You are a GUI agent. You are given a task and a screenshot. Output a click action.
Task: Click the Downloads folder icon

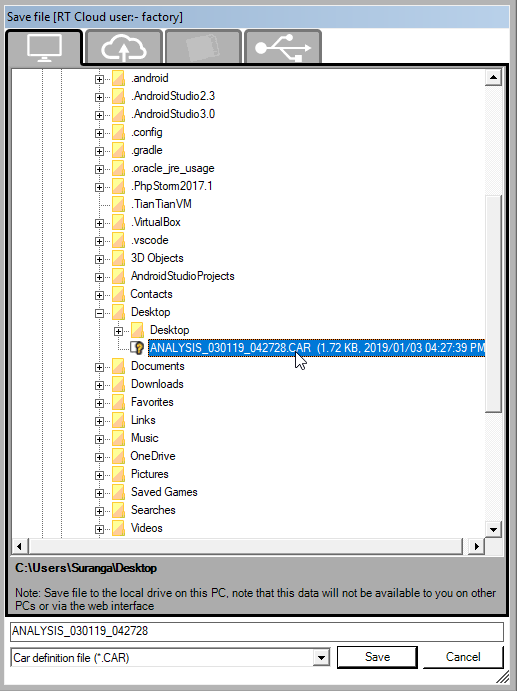coord(118,384)
